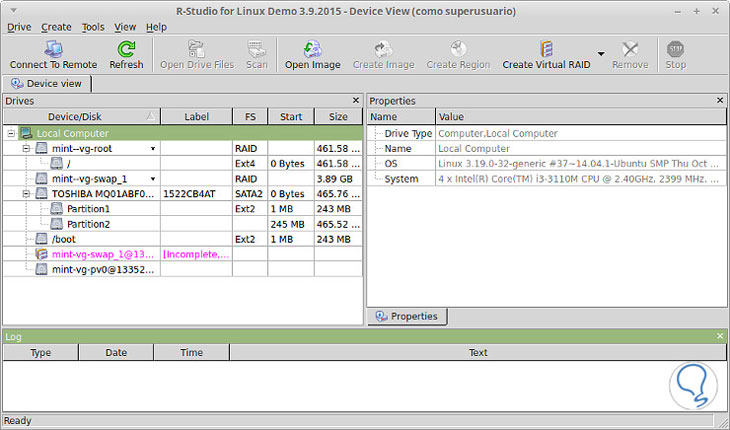Click the Open Drive Files icon
730x430 pixels.
point(197,48)
